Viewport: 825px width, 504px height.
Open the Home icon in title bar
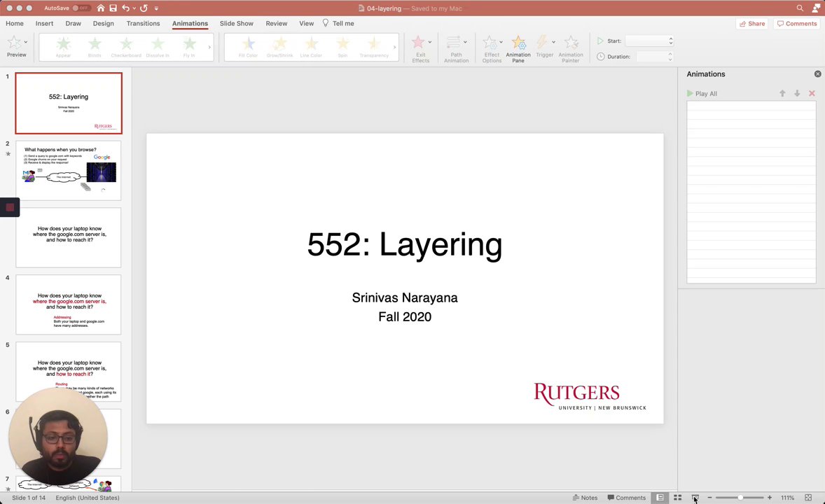click(x=100, y=8)
